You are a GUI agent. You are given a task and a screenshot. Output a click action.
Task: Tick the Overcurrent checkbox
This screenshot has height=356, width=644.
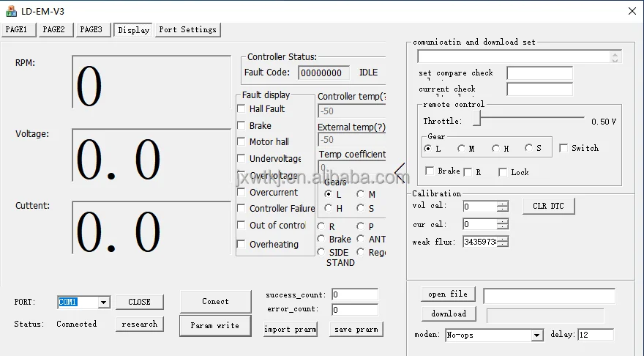tap(241, 192)
